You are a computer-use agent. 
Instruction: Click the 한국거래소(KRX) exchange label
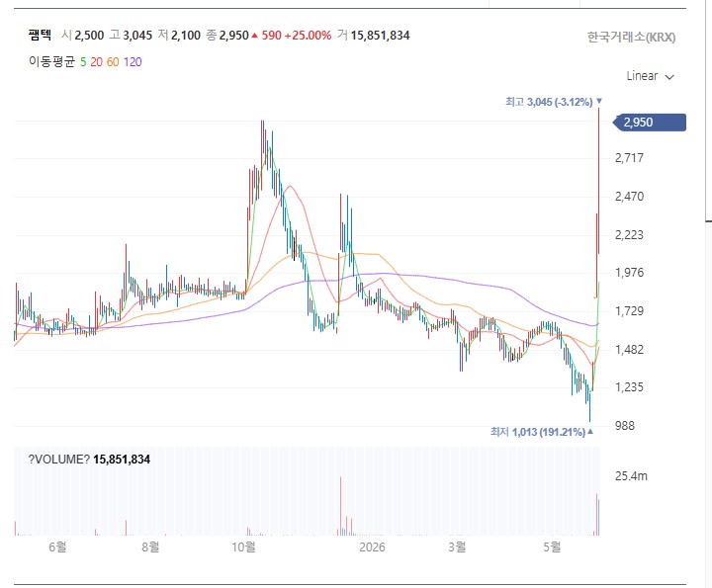[x=631, y=38]
